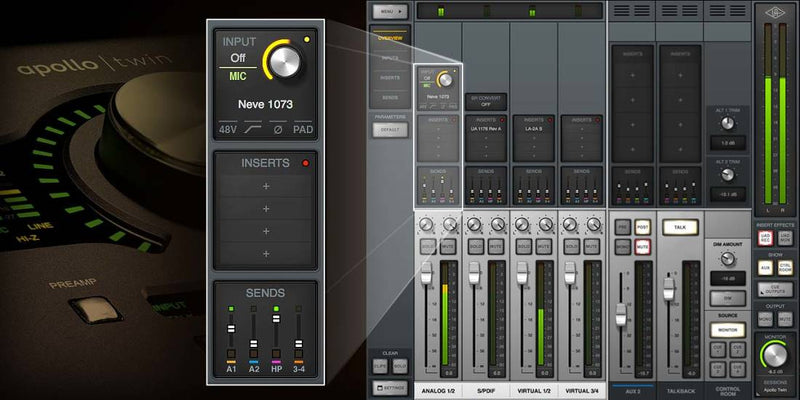Viewport: 800px width, 400px height.
Task: Solo the ANALOG 1/2 channel
Action: coord(428,246)
